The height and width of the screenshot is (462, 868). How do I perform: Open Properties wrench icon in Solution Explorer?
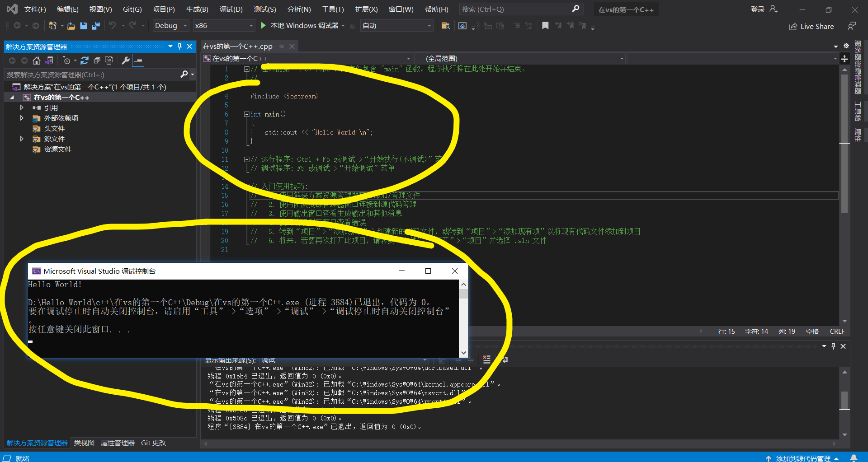(126, 61)
